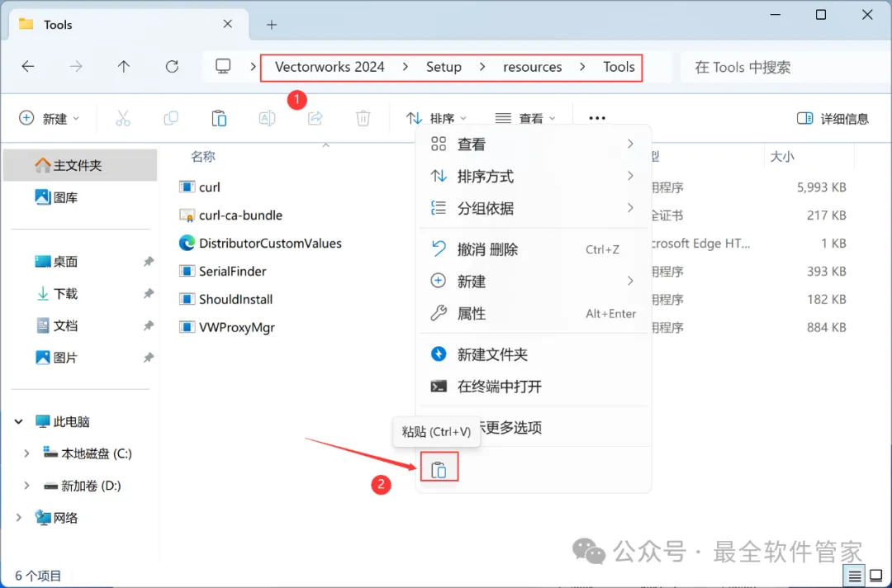Image resolution: width=892 pixels, height=588 pixels.
Task: Click the Copy icon in toolbar
Action: [171, 118]
